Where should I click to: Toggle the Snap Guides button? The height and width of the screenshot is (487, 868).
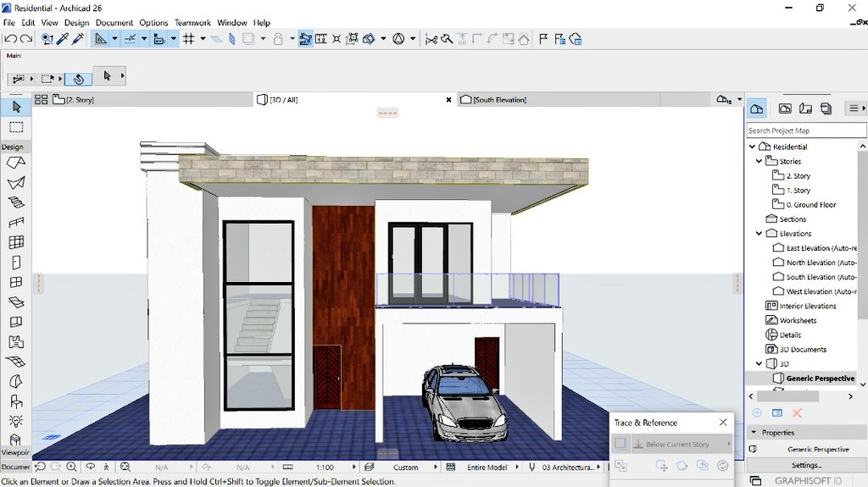click(x=131, y=39)
